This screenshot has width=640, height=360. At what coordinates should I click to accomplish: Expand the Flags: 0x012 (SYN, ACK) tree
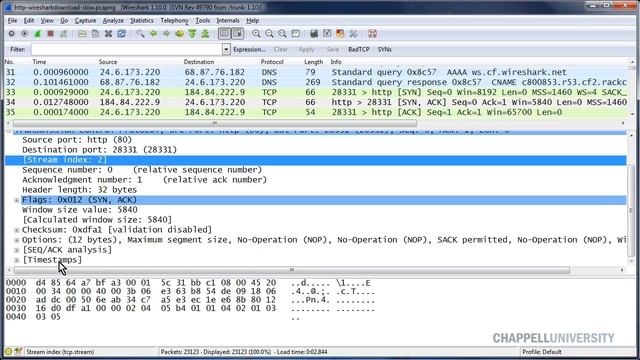17,200
